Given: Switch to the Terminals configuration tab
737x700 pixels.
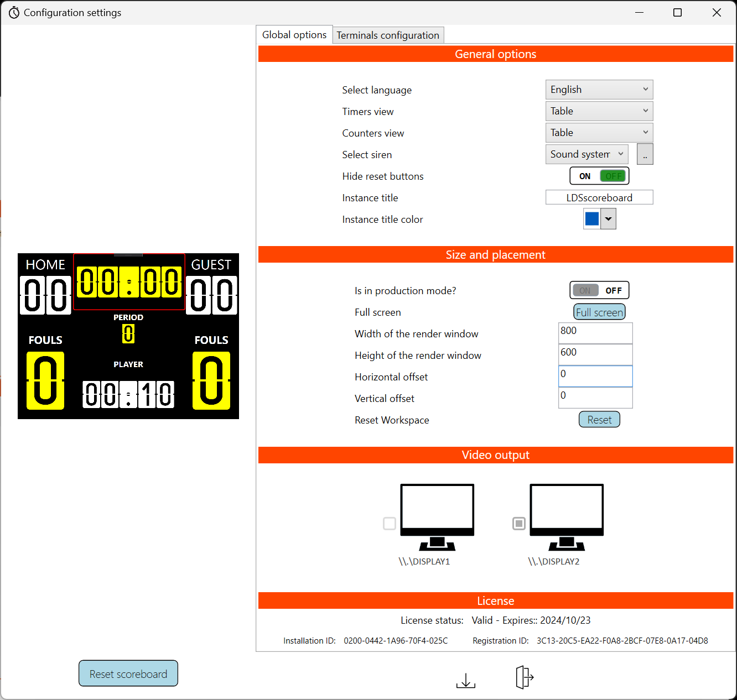Looking at the screenshot, I should click(388, 35).
